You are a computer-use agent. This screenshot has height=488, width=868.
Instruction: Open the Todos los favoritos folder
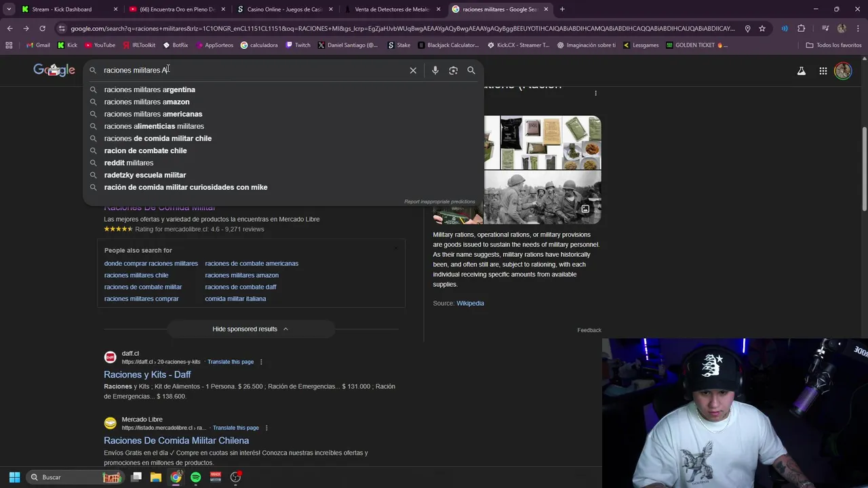pos(833,45)
